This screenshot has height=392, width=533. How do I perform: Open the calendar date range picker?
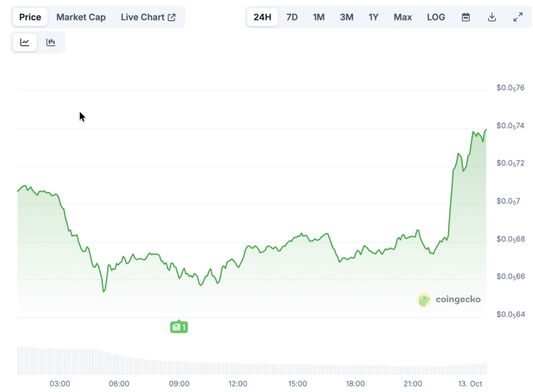point(466,17)
